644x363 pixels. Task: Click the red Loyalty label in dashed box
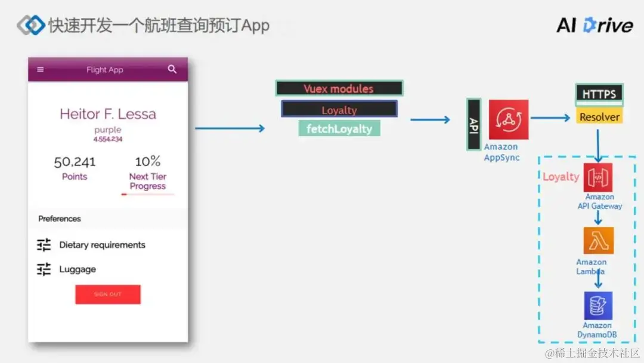tap(561, 177)
